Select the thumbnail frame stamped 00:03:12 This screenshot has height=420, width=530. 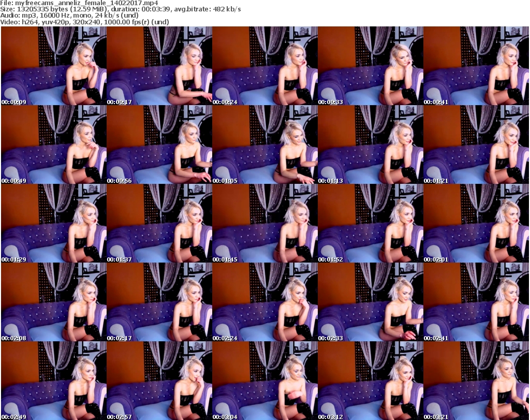(x=371, y=381)
